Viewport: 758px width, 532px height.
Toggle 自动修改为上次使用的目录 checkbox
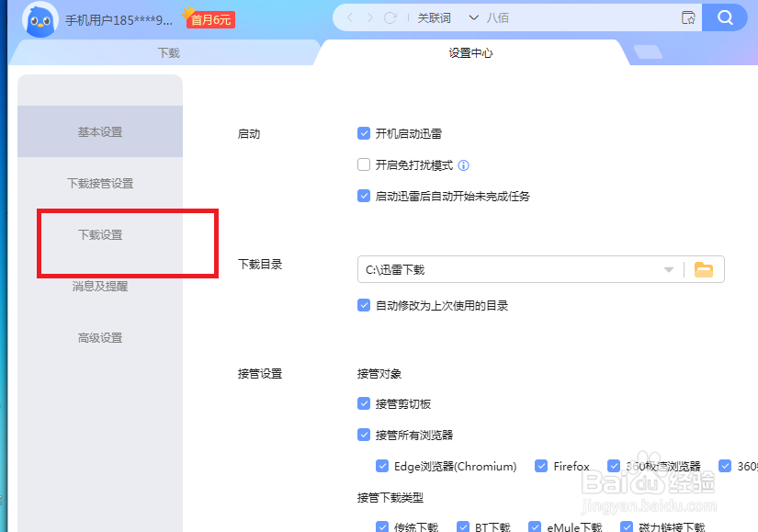pos(364,305)
